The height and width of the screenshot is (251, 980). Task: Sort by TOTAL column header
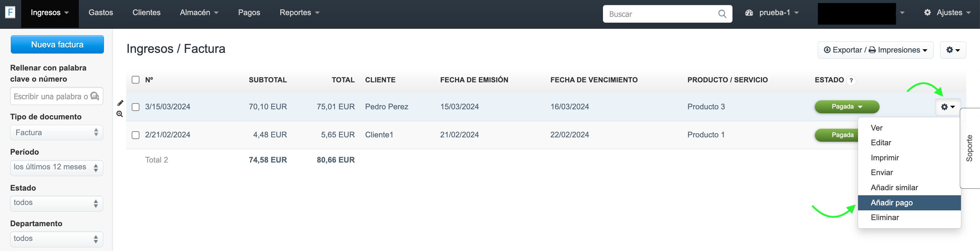click(x=343, y=80)
